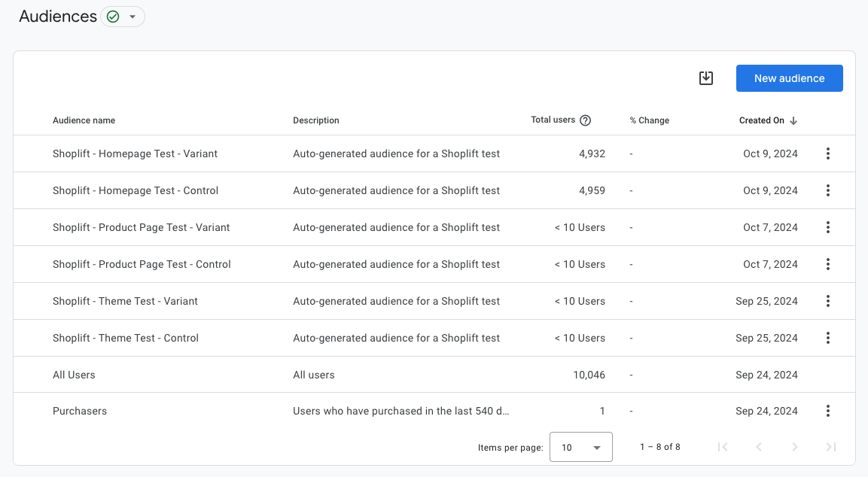Click the New audience button
The width and height of the screenshot is (868, 477).
pyautogui.click(x=789, y=78)
